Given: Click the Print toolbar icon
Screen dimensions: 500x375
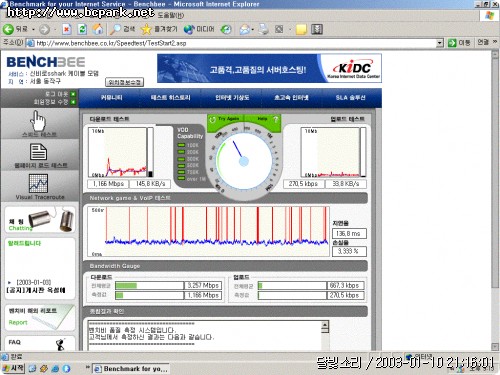Looking at the screenshot, I should (x=263, y=29).
